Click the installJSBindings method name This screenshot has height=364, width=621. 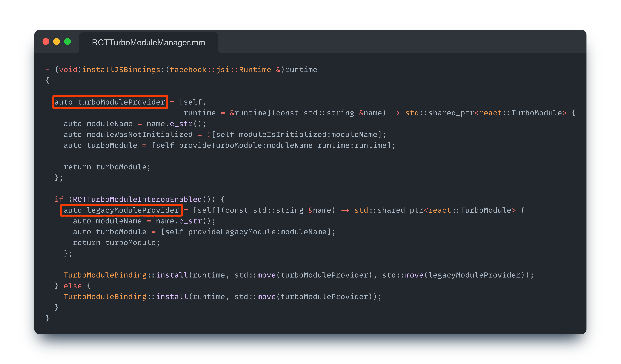pos(121,70)
